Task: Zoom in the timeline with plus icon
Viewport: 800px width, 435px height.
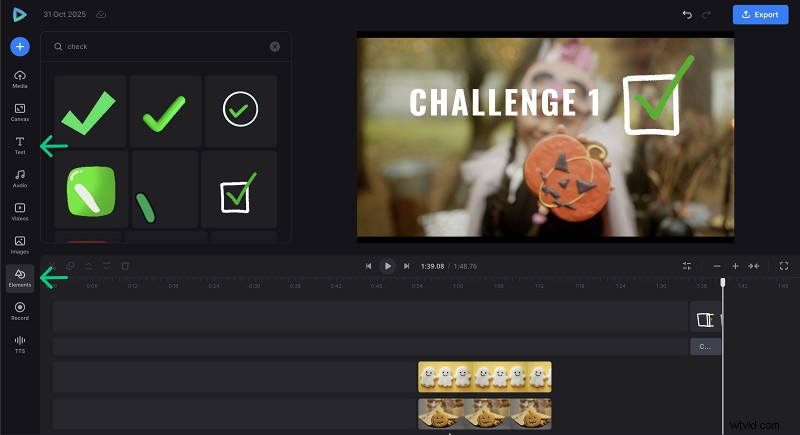Action: (735, 266)
